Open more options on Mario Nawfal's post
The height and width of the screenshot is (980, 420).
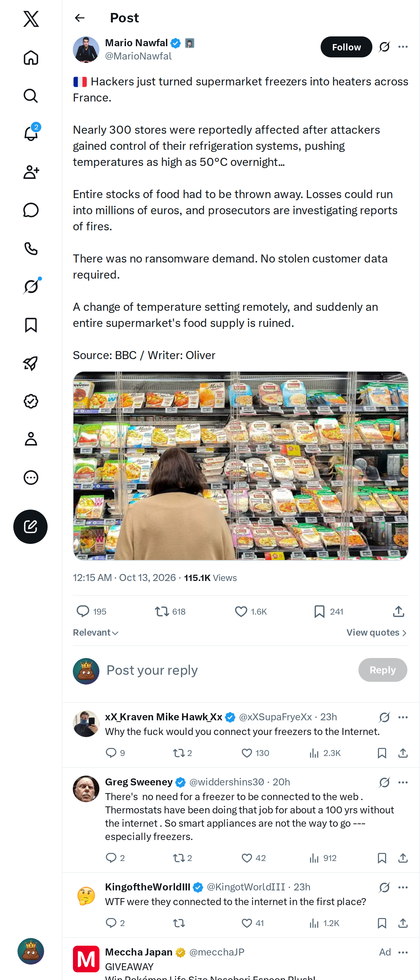point(403,47)
